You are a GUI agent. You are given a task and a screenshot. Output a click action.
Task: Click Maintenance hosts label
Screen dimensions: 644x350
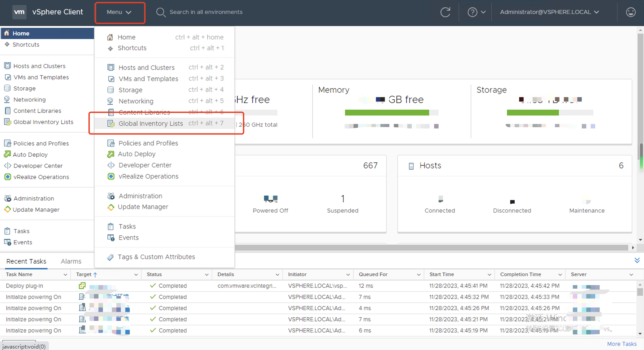587,211
